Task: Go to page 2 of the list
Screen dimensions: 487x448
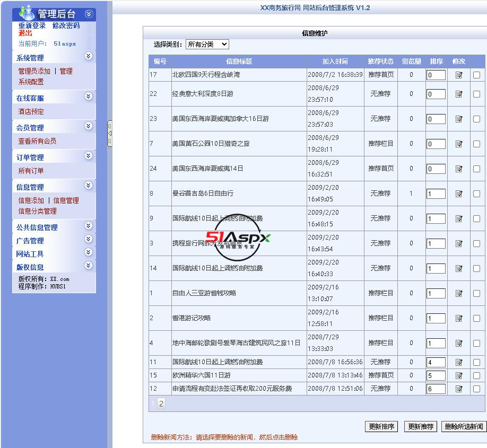Action: coord(161,403)
